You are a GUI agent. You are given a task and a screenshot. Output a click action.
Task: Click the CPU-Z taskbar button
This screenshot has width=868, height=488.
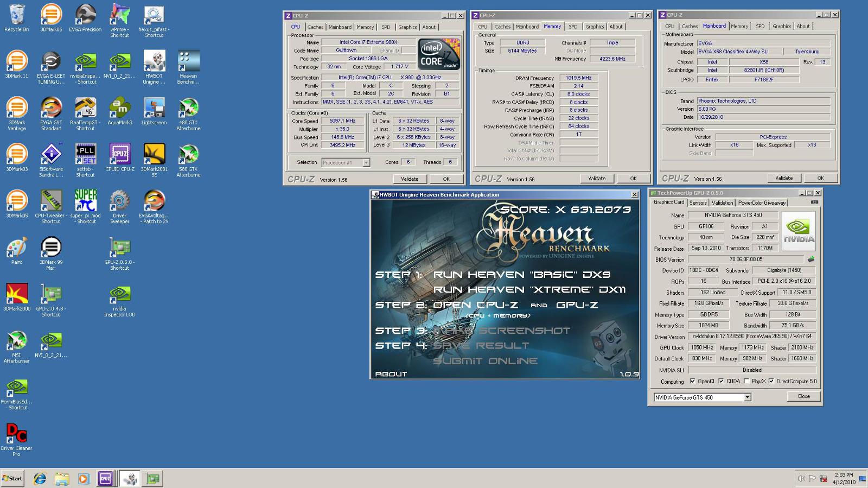coord(105,478)
